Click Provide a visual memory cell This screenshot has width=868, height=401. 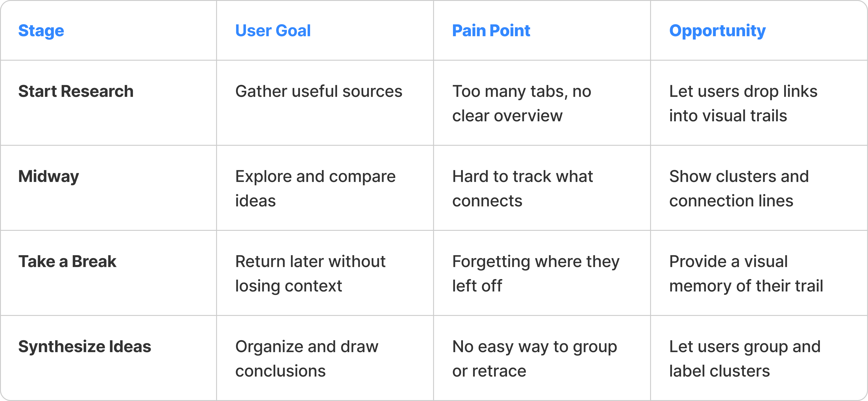tap(746, 273)
